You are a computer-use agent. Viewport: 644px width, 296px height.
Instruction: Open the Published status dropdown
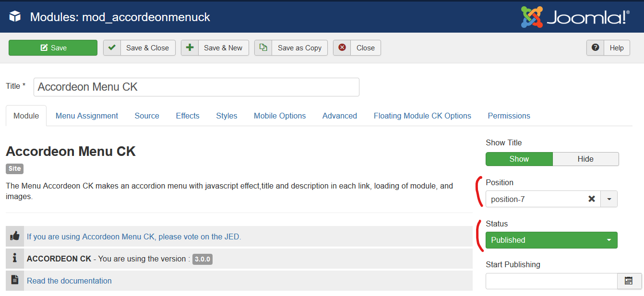551,240
